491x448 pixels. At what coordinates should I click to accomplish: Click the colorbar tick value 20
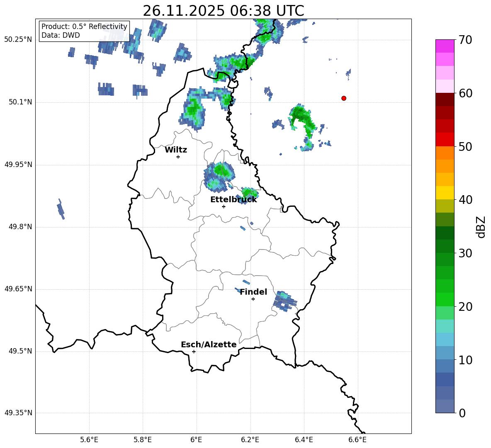465,307
